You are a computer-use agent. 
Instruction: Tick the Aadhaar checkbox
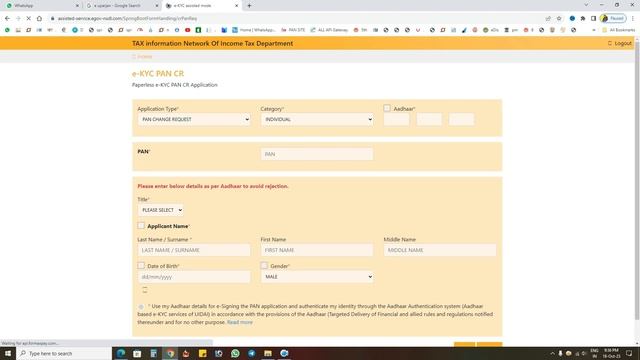pos(387,108)
